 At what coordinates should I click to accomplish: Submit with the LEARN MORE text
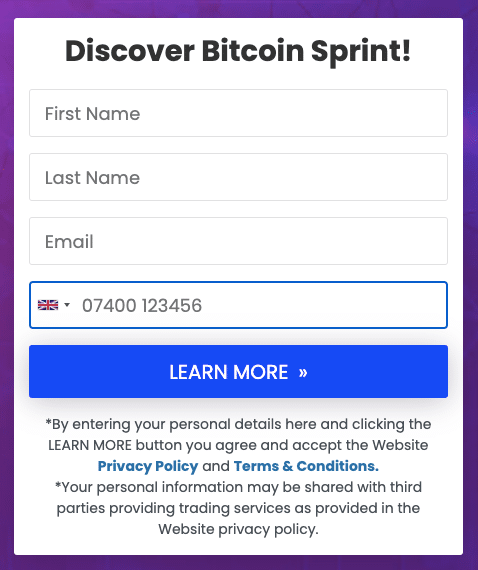click(x=229, y=372)
